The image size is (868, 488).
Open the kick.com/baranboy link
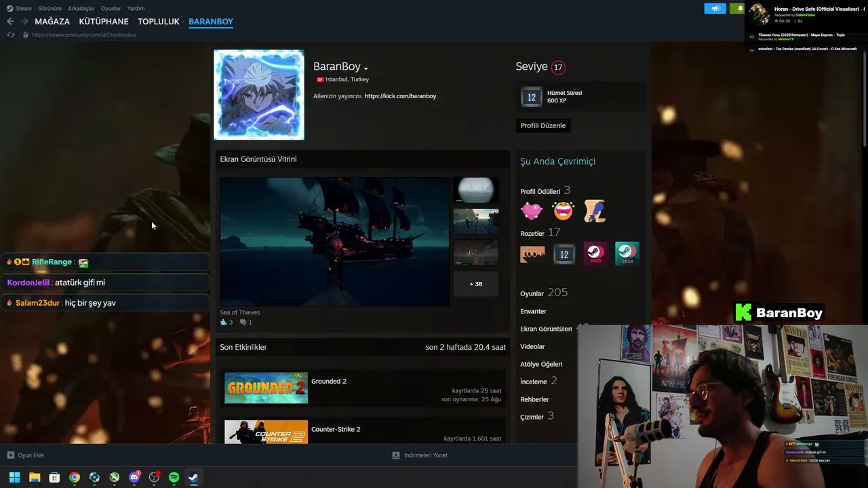pyautogui.click(x=400, y=96)
